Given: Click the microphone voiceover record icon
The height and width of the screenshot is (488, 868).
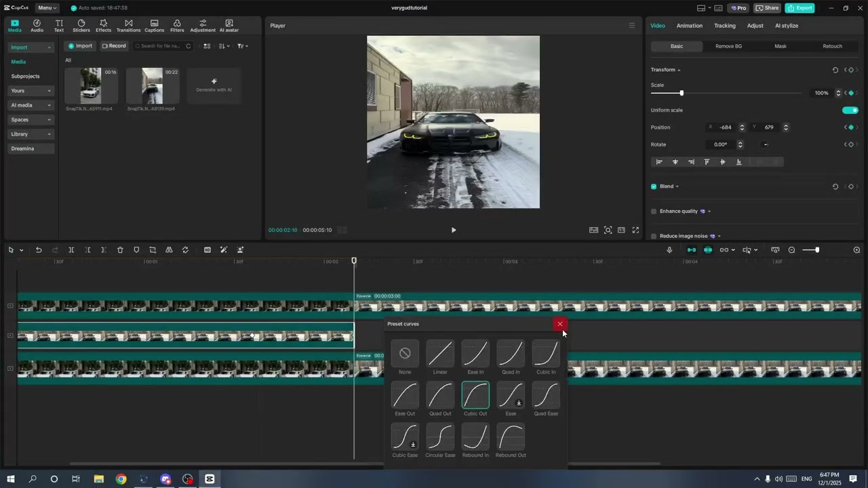Looking at the screenshot, I should pyautogui.click(x=669, y=250).
